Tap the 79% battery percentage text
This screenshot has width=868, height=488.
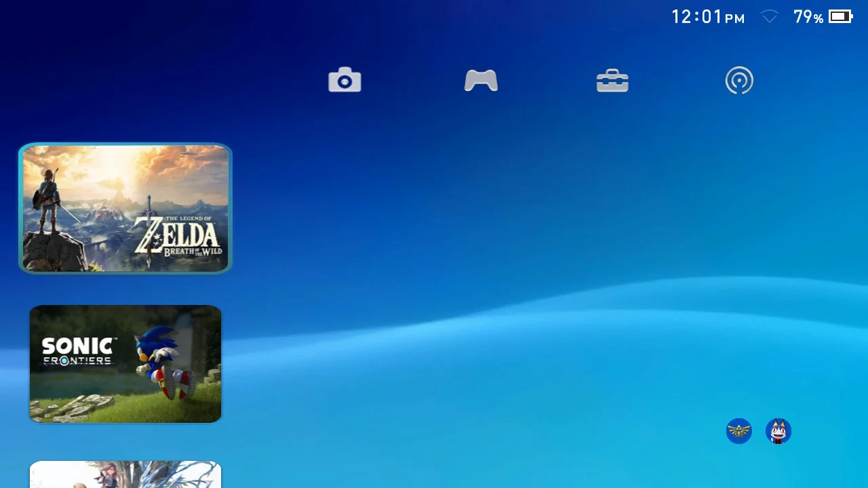[x=808, y=18]
